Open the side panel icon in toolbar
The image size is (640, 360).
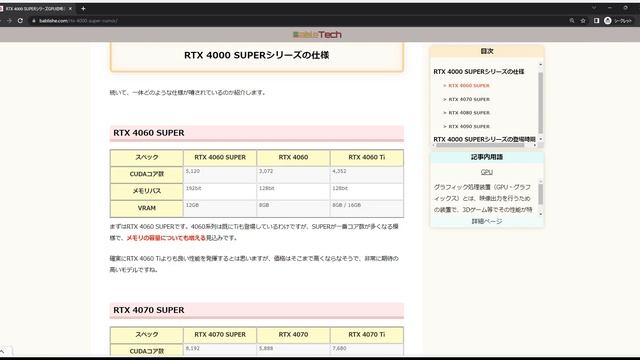pyautogui.click(x=596, y=20)
